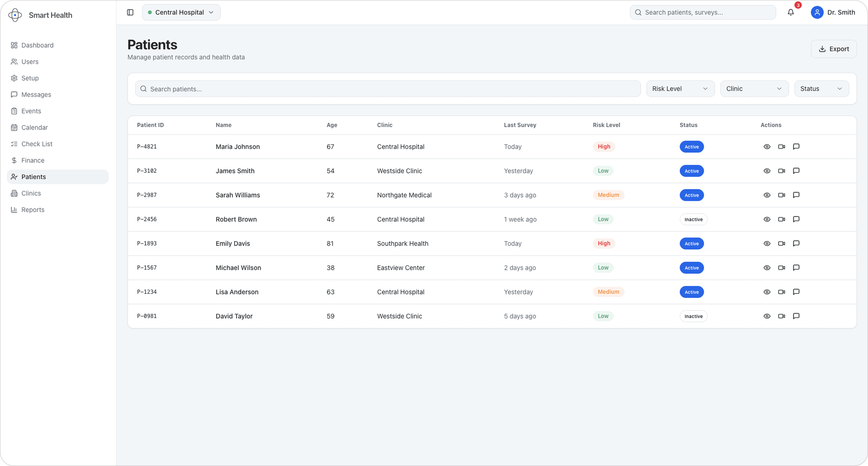Image resolution: width=868 pixels, height=466 pixels.
Task: Click Dr. Smith profile avatar
Action: (817, 12)
